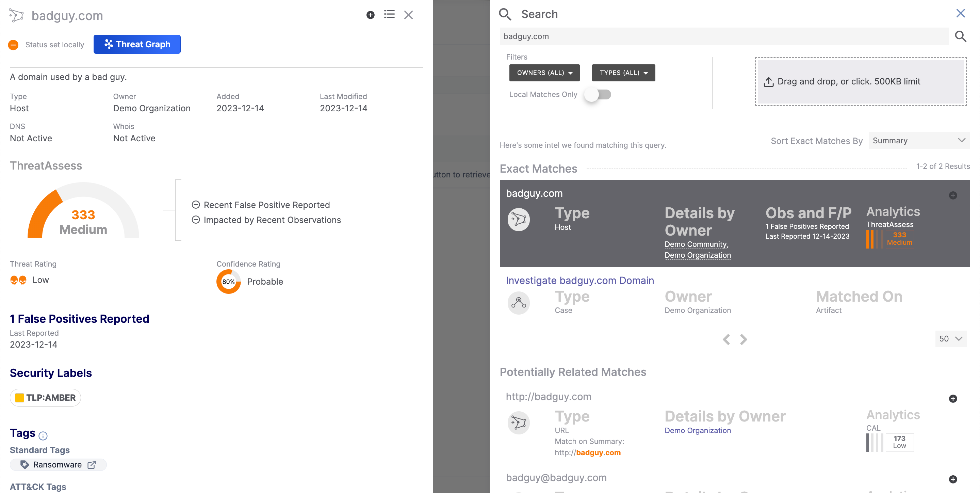The image size is (980, 493).
Task: Click the URL indicator icon for http://badguy.com
Action: click(x=519, y=423)
